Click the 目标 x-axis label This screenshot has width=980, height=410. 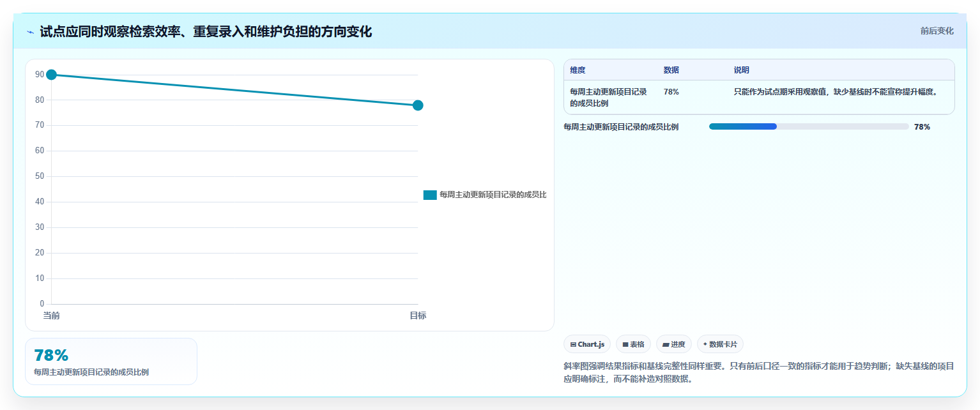click(418, 315)
